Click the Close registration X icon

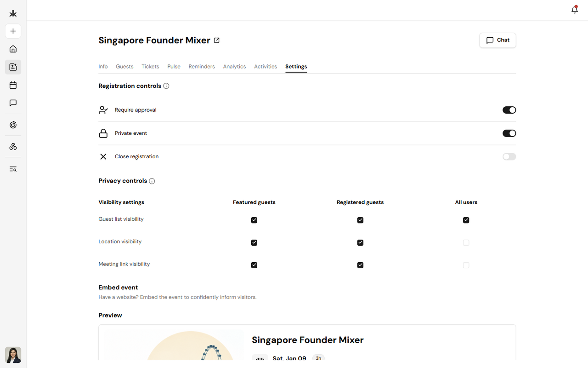coord(103,157)
